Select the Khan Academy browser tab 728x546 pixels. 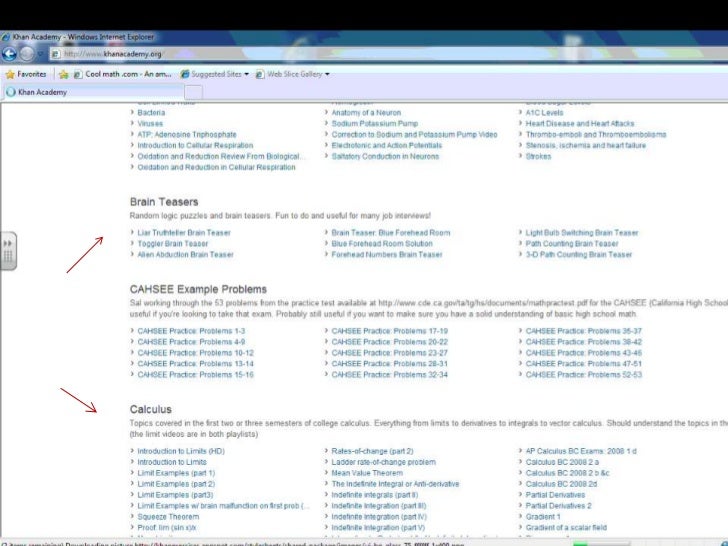point(93,92)
